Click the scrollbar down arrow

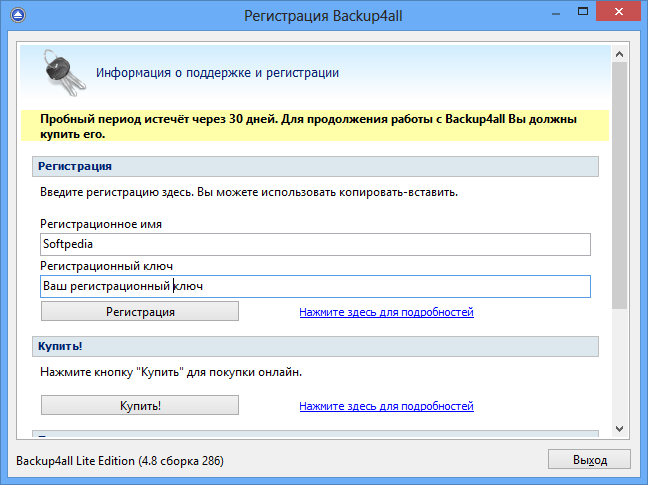(x=621, y=429)
